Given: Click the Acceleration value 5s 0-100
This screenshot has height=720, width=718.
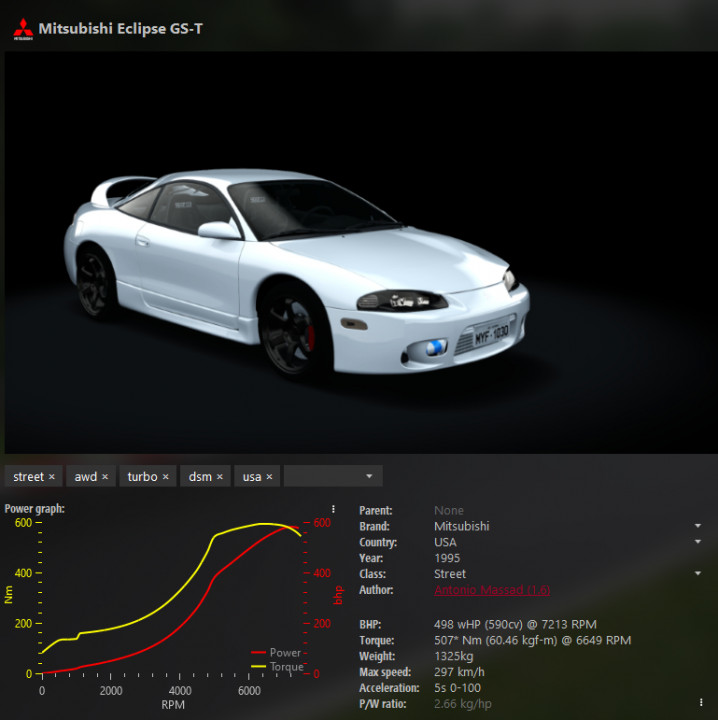Looking at the screenshot, I should [457, 688].
